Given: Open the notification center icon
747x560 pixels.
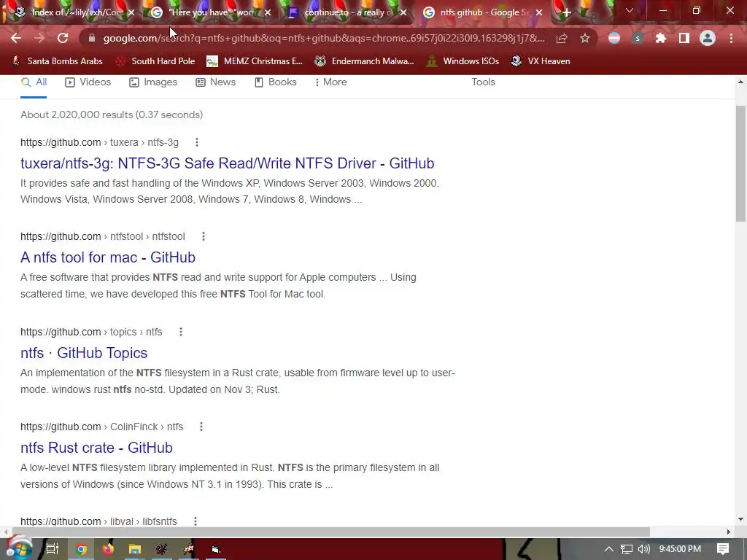Looking at the screenshot, I should (x=723, y=549).
